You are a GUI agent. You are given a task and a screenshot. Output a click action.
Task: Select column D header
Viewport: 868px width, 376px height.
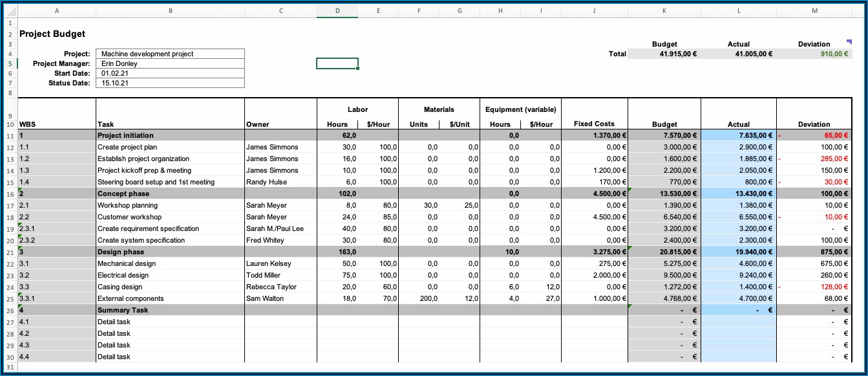[x=337, y=11]
